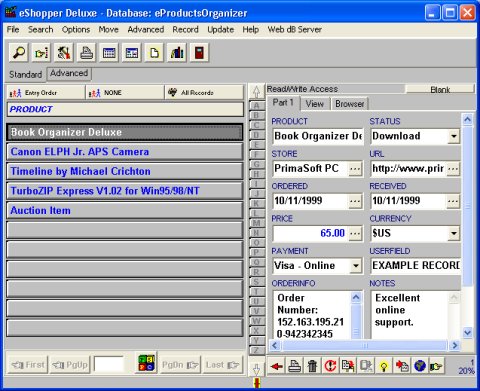Viewport: 480px width, 391px height.
Task: Click the colorful grid go-to icon
Action: click(146, 363)
